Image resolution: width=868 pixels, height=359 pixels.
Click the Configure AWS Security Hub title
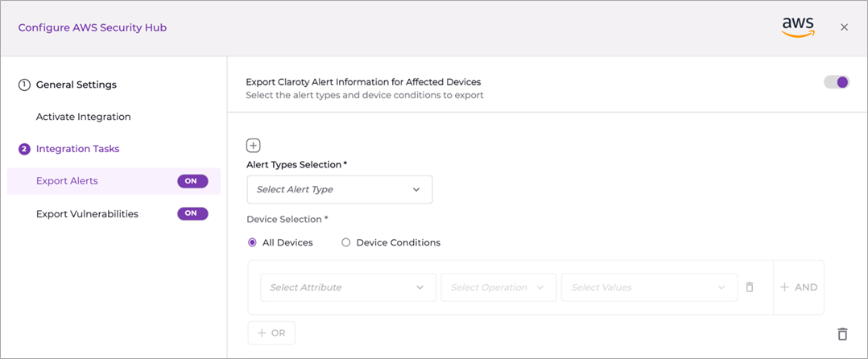[x=93, y=27]
